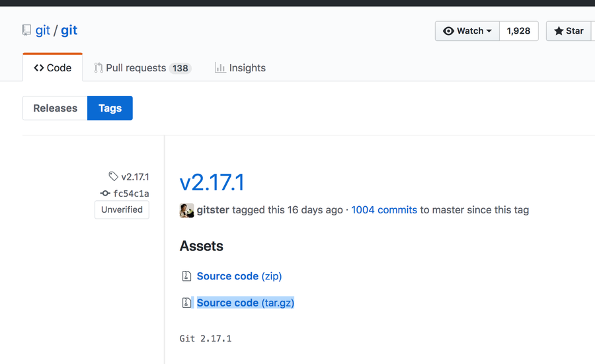Open the gitster user profile name
This screenshot has height=364, width=595.
(x=213, y=210)
